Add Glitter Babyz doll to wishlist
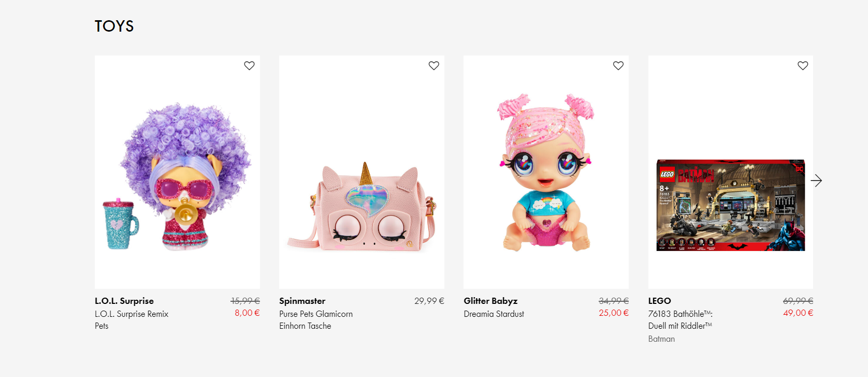This screenshot has height=377, width=868. [618, 66]
